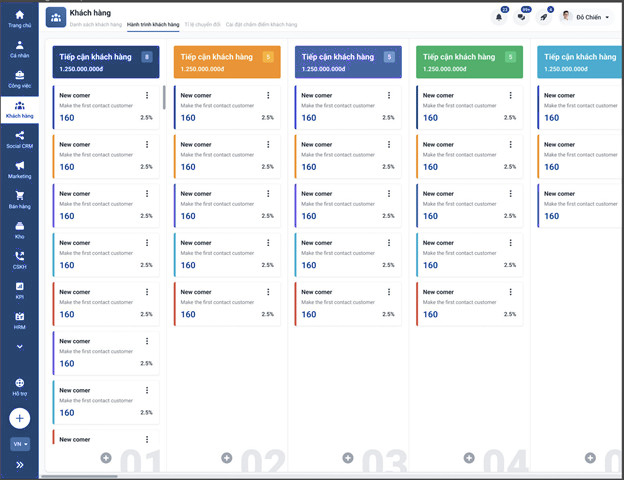Open the chat messages icon
Screen dimensions: 624x480
(x=521, y=17)
